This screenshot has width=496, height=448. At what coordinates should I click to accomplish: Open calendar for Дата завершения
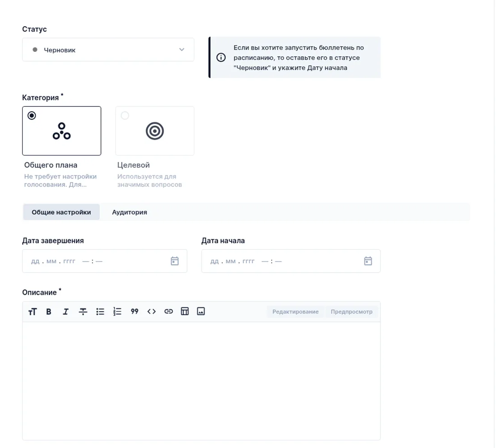pos(175,261)
